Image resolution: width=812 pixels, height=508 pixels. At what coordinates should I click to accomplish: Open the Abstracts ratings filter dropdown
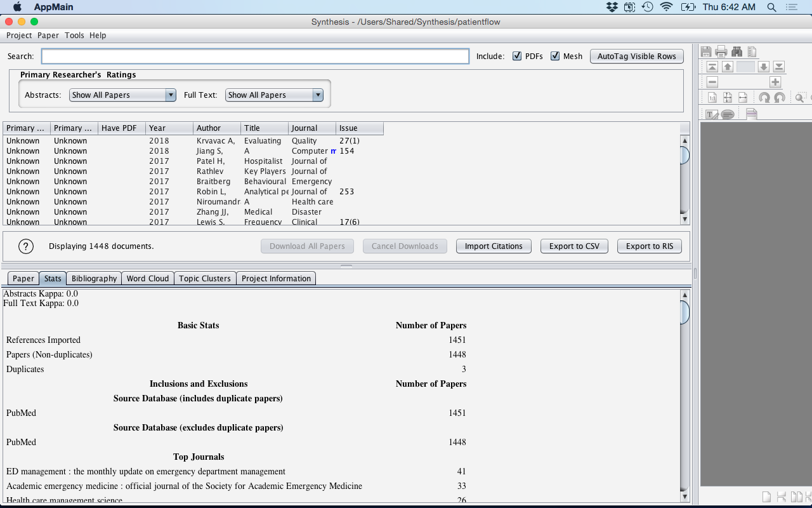(x=122, y=95)
